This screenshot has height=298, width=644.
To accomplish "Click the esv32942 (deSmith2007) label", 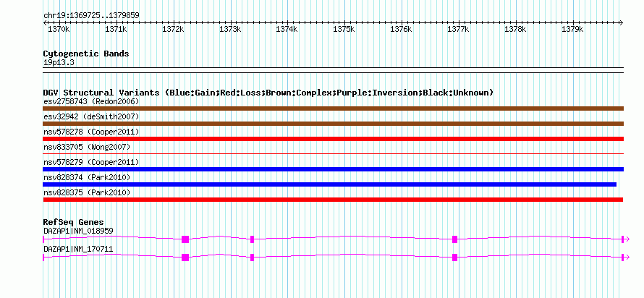I will point(91,116).
